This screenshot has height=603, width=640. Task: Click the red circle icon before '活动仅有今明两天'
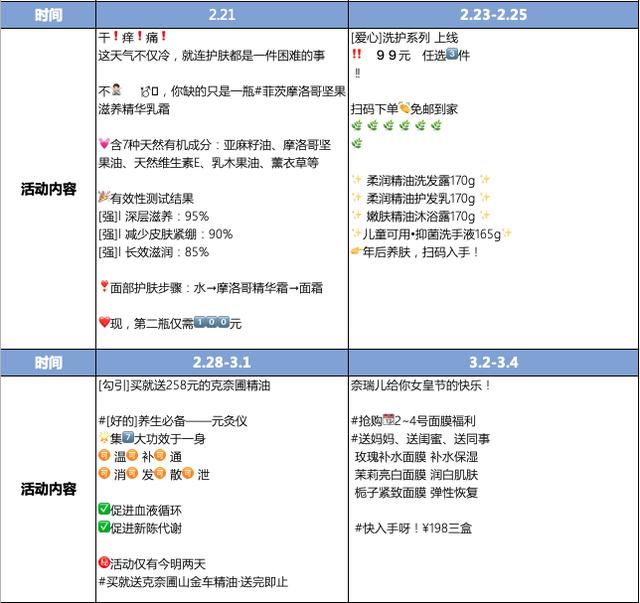pyautogui.click(x=104, y=563)
